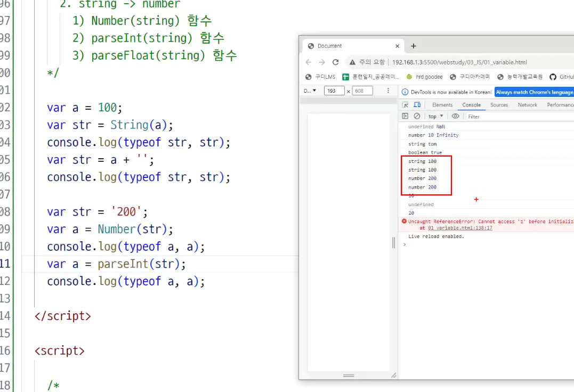Click the viewport width field showing 193
The height and width of the screenshot is (392, 574).
pos(334,91)
